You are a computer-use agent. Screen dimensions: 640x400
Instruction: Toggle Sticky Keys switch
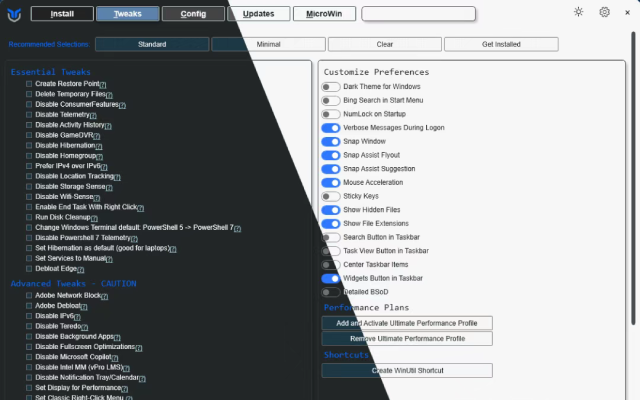(331, 196)
